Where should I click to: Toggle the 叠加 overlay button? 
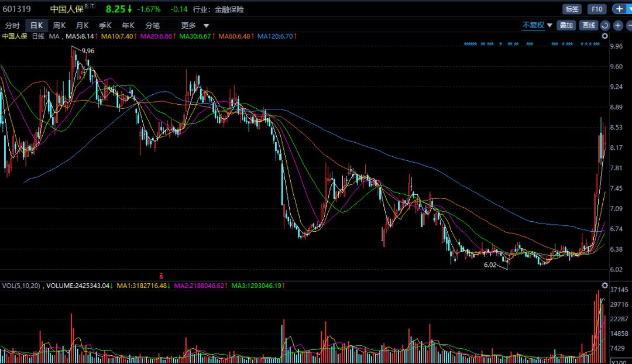coord(566,25)
